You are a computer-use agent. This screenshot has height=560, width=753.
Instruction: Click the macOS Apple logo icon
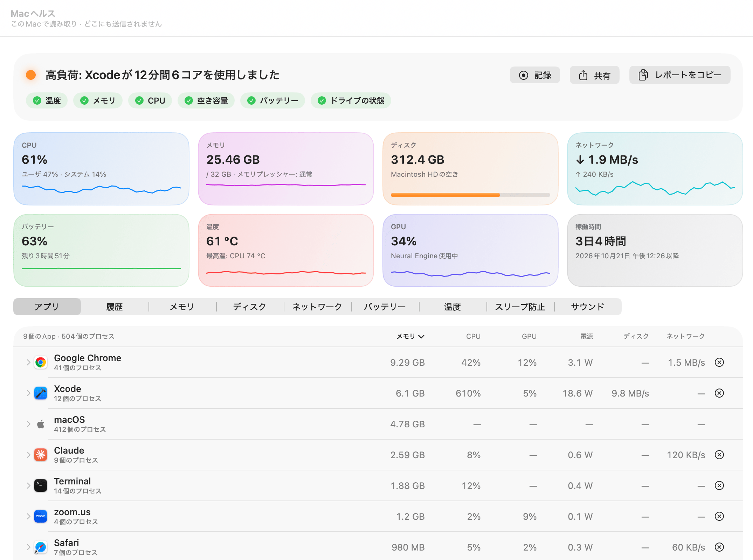pos(41,424)
